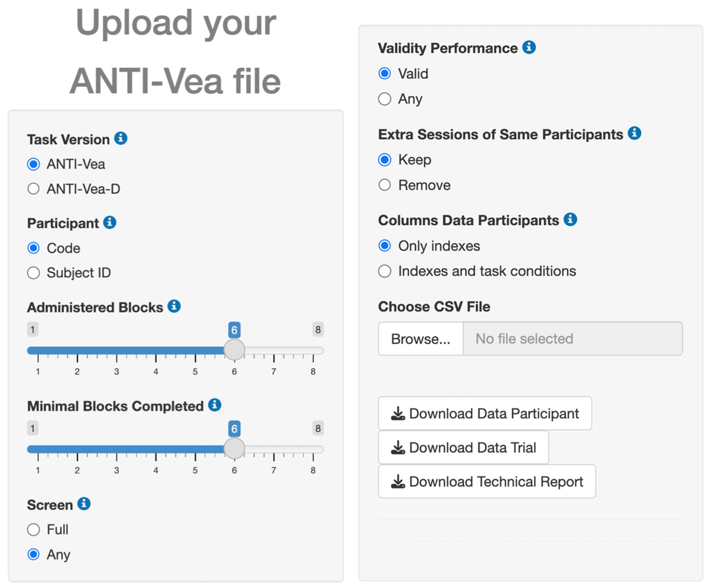Click the No file selected field

point(572,339)
